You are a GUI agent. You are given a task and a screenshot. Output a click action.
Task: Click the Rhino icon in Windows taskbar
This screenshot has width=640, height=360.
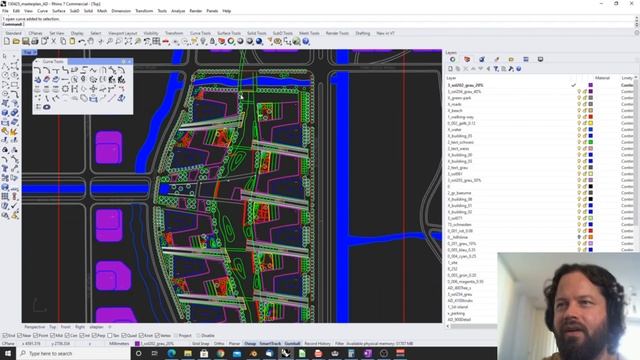285,353
